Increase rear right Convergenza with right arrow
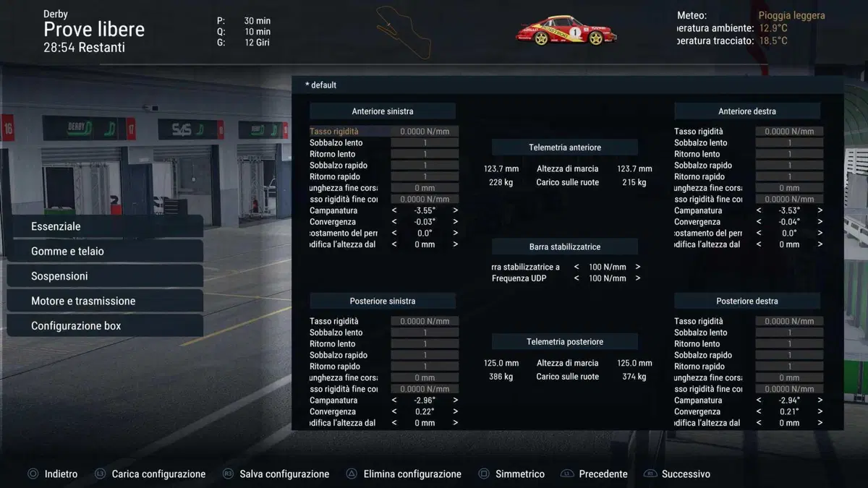868x488 pixels. tap(820, 412)
